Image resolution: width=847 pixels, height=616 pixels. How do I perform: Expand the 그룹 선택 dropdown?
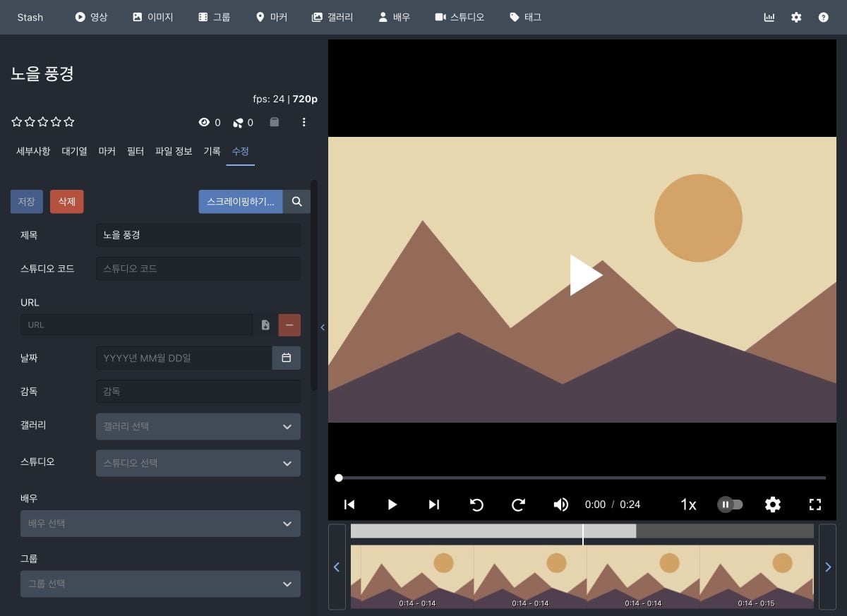(160, 584)
